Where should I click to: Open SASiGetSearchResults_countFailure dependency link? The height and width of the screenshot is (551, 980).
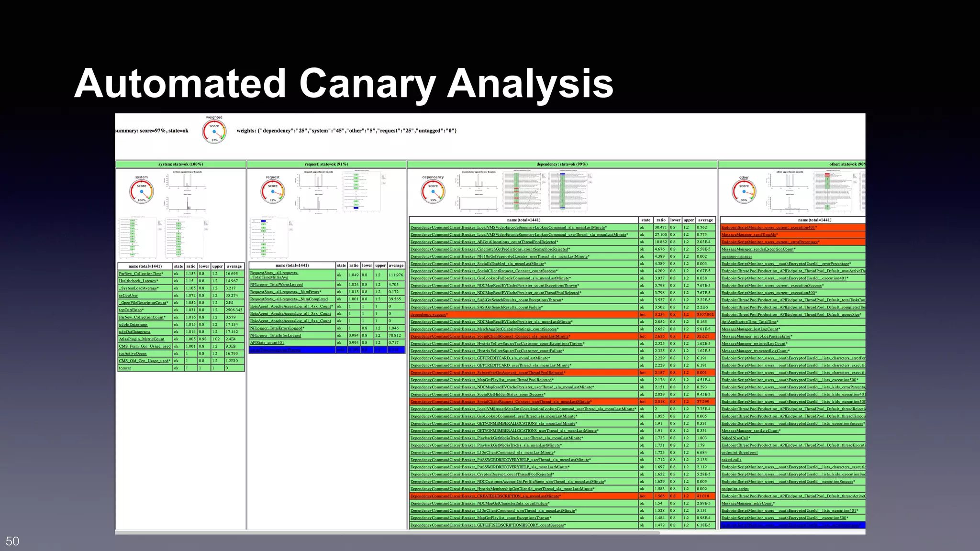click(477, 308)
